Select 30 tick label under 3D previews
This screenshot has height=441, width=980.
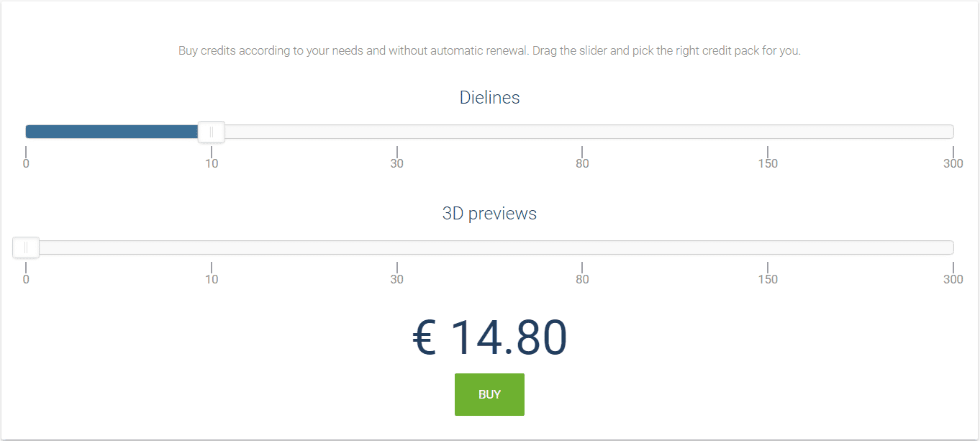tap(397, 279)
